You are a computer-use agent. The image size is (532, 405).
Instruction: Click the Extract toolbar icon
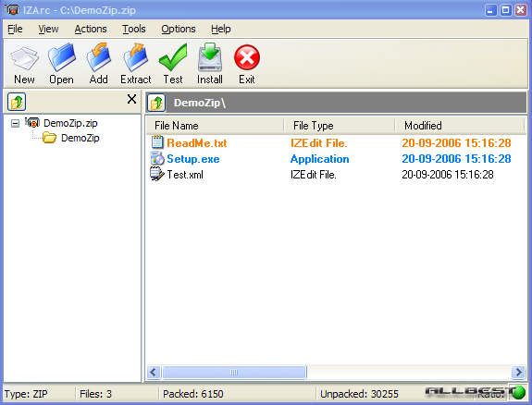pyautogui.click(x=135, y=57)
